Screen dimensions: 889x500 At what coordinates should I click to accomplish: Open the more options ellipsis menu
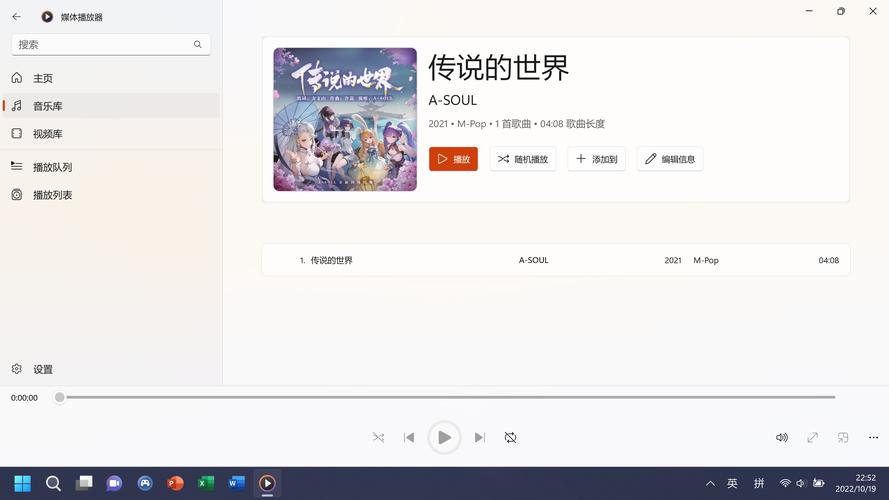(873, 437)
